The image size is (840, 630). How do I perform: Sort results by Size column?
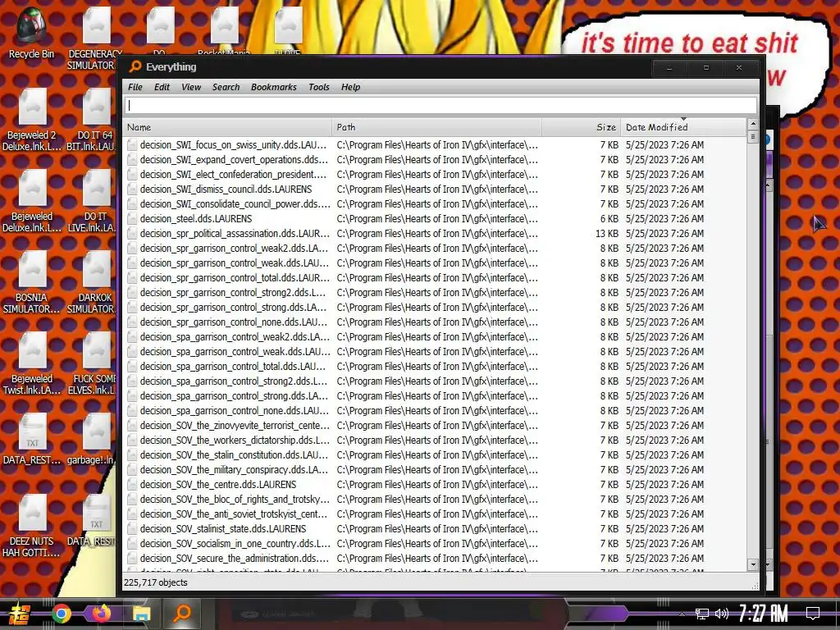coord(582,127)
